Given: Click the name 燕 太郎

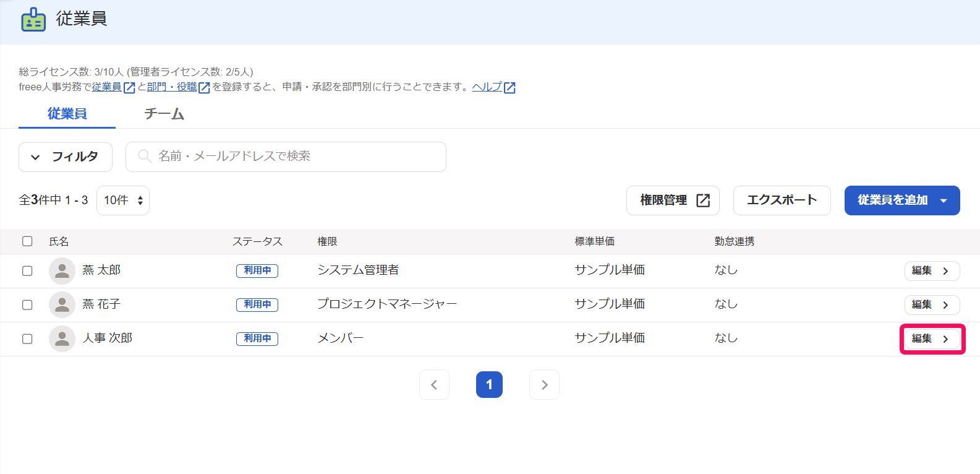Looking at the screenshot, I should [x=101, y=270].
